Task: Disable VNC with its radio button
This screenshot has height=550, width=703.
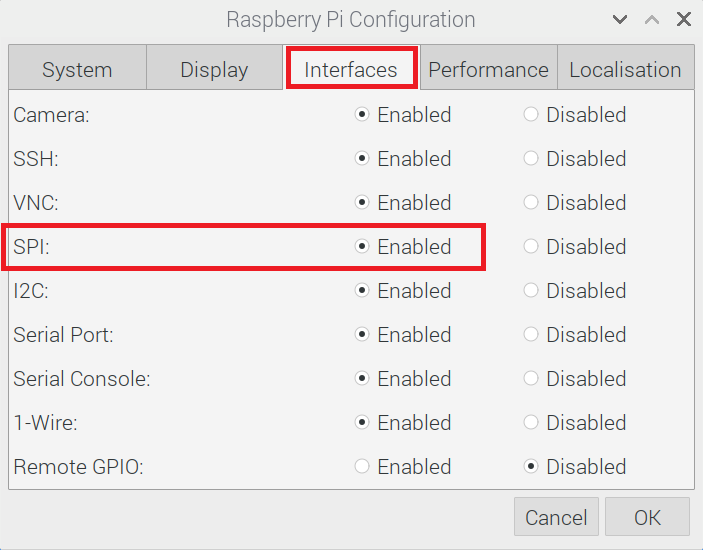Action: 531,202
